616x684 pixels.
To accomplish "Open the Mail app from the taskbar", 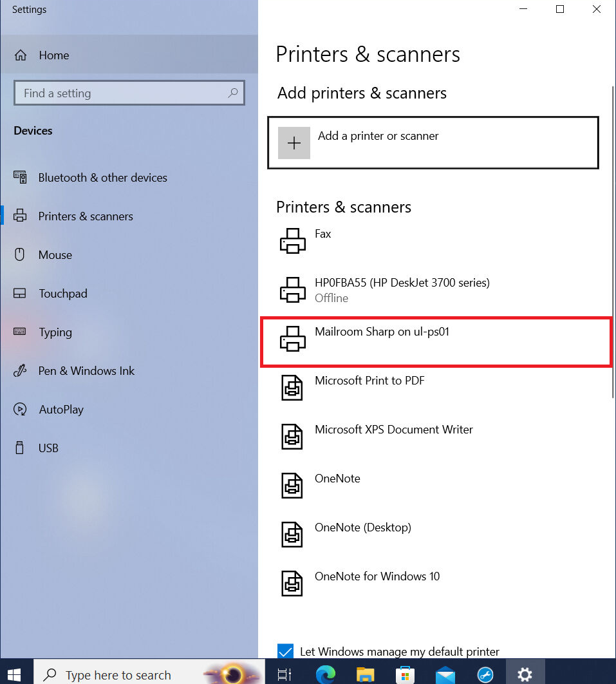I will coord(445,675).
